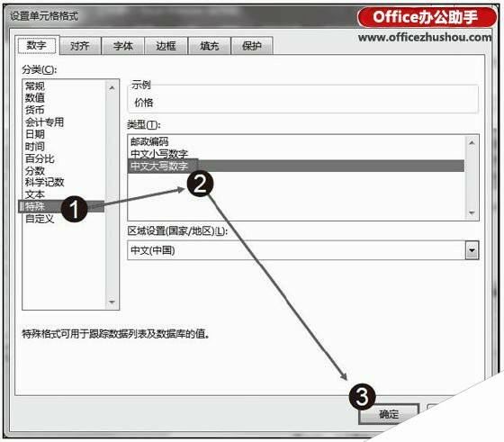The image size is (504, 442).
Task: Switch to the 字体 tab
Action: (x=122, y=46)
